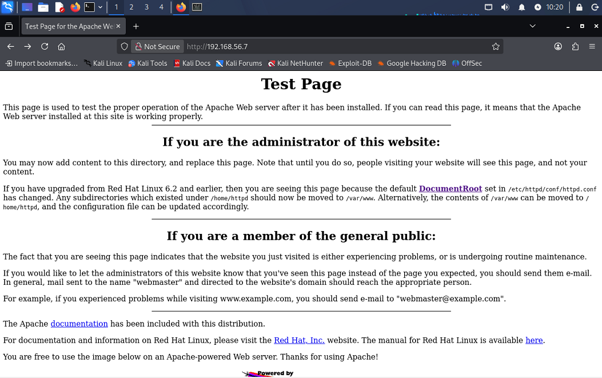Open the Firefox View button

pyautogui.click(x=9, y=26)
